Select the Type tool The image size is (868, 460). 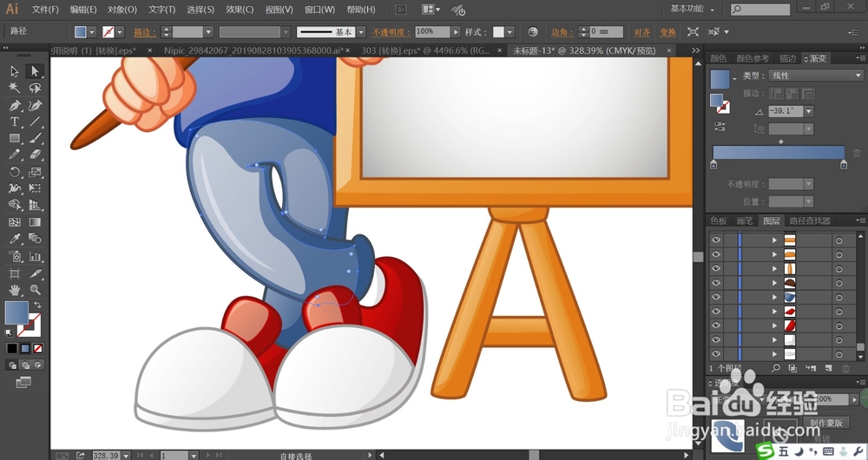click(x=15, y=122)
